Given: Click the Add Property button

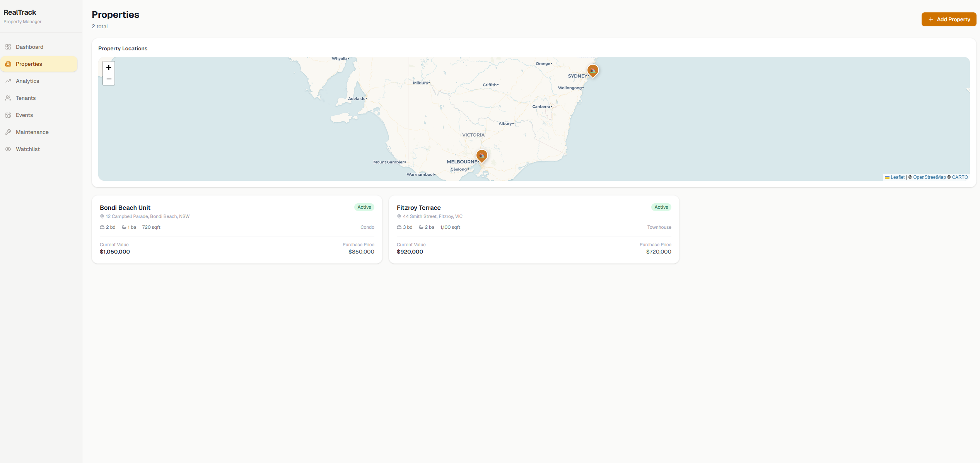Looking at the screenshot, I should (949, 19).
